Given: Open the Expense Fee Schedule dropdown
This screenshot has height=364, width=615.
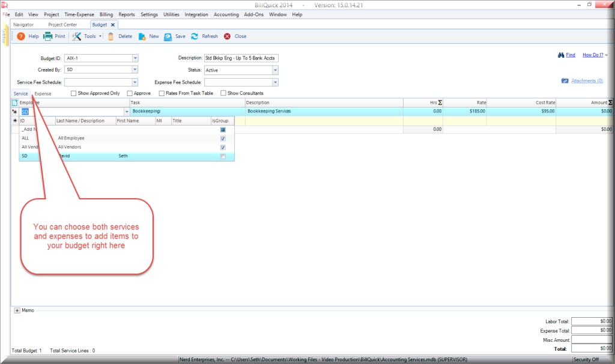Looking at the screenshot, I should (275, 82).
